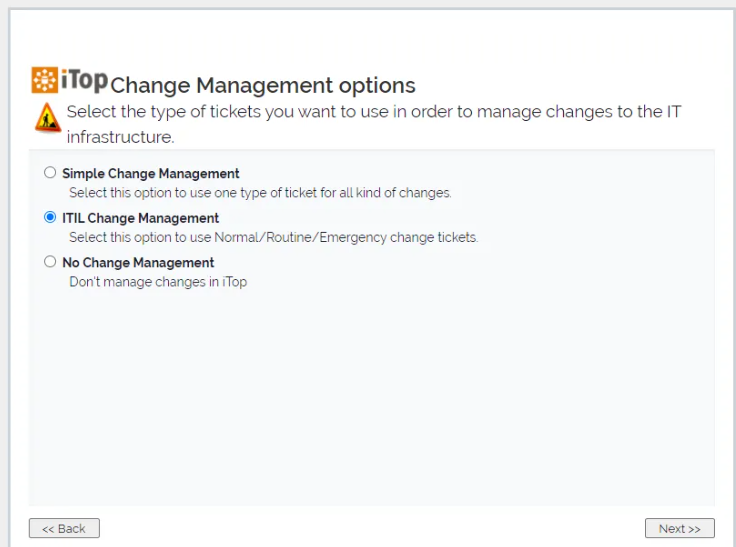Image resolution: width=736 pixels, height=547 pixels.
Task: Select the Simple Change Management radio button
Action: tap(50, 173)
